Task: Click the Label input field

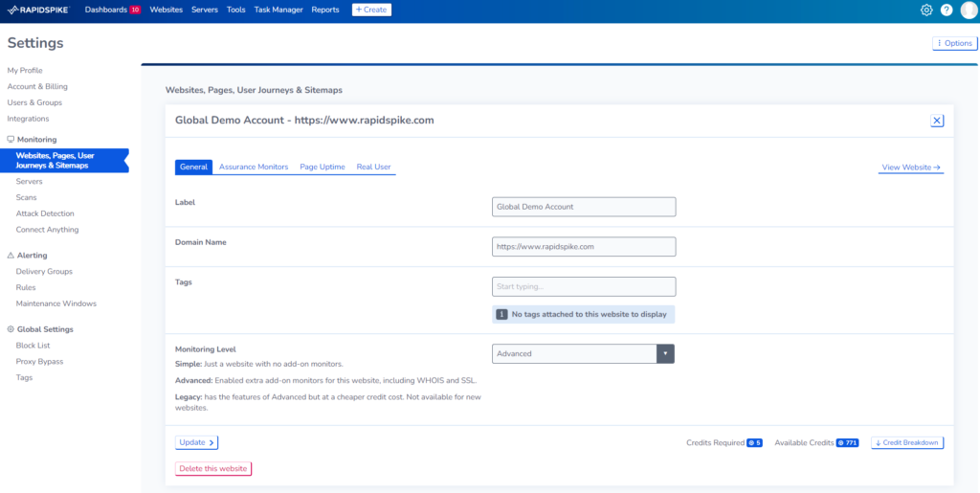Action: pyautogui.click(x=584, y=207)
